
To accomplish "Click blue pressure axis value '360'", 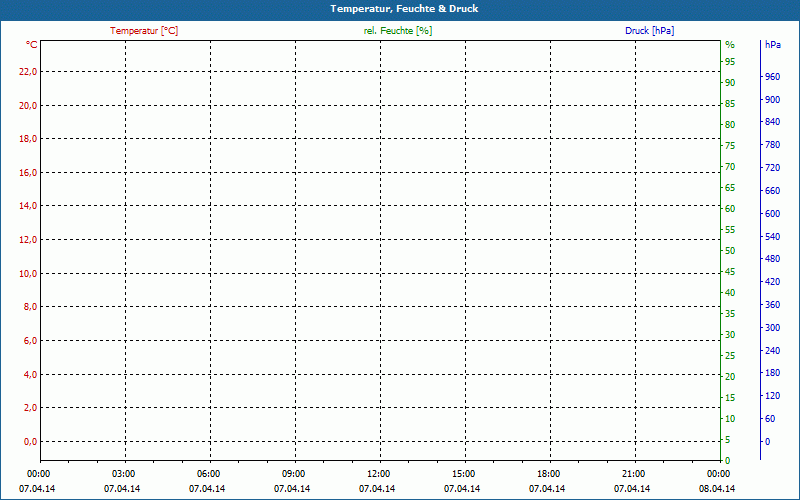I will [x=773, y=305].
